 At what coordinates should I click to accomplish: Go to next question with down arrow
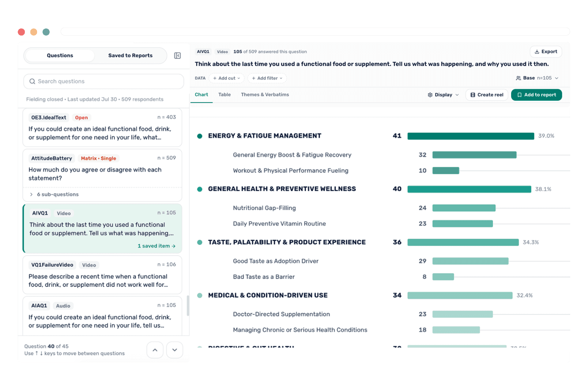(x=175, y=350)
